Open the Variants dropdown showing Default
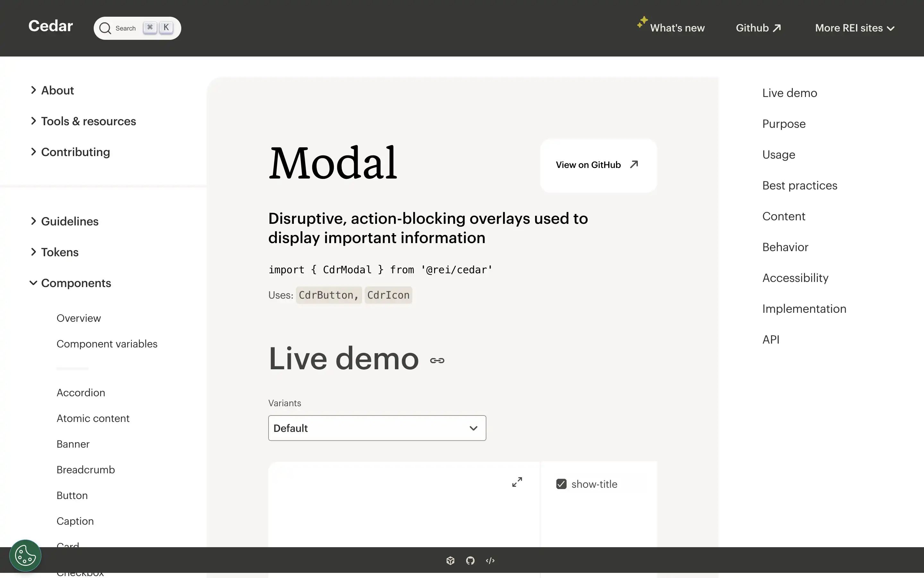Screen dimensions: 924x578 click(377, 428)
